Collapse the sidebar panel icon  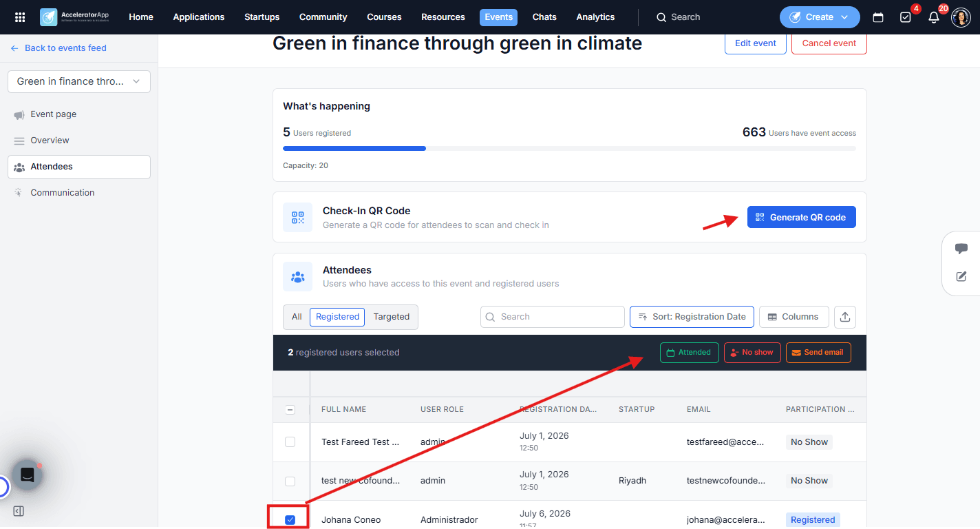point(19,511)
